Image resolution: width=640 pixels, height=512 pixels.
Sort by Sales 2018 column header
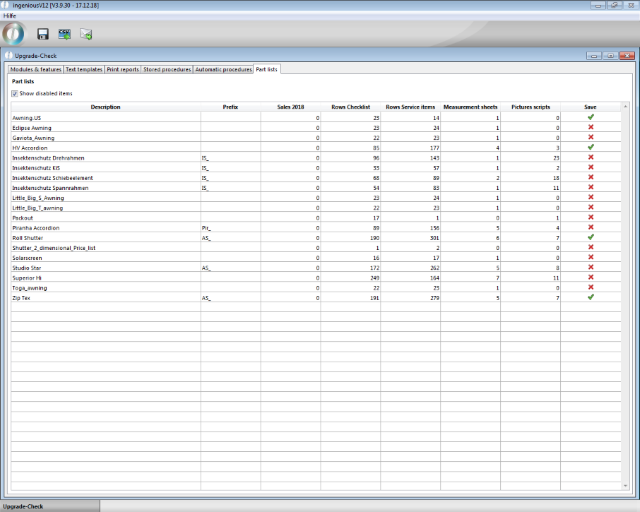[290, 107]
